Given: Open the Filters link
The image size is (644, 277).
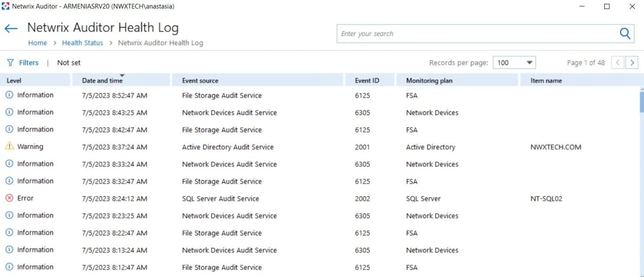Looking at the screenshot, I should click(x=29, y=63).
